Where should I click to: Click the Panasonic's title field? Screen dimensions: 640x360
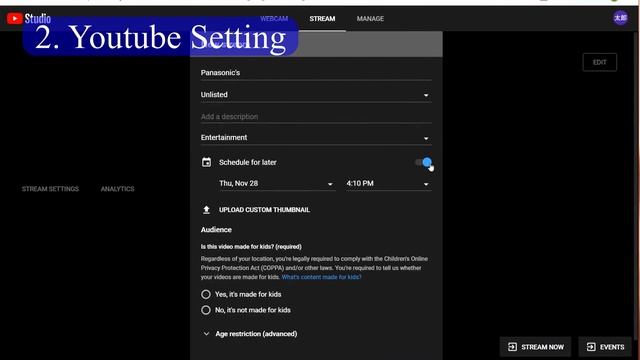pos(316,73)
